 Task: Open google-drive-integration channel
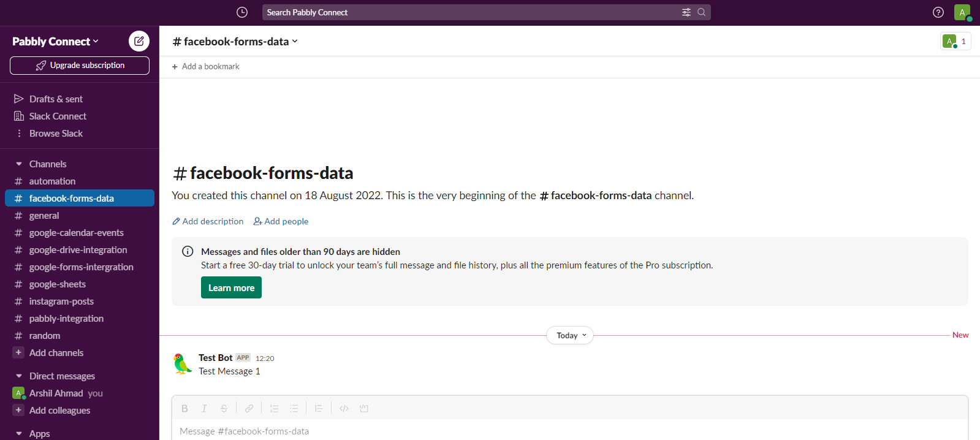[x=80, y=249]
